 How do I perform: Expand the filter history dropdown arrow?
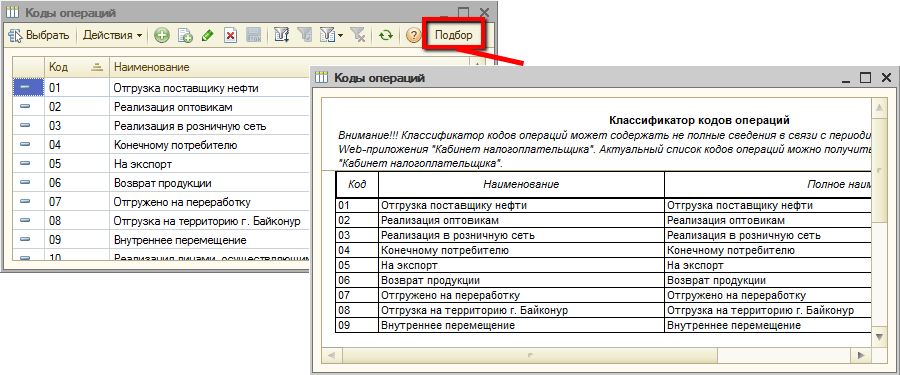click(341, 36)
